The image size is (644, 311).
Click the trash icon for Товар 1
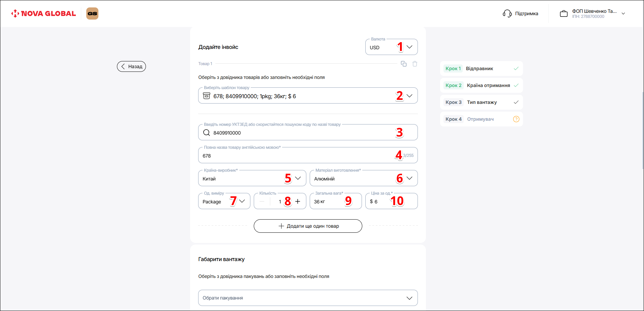pyautogui.click(x=415, y=64)
